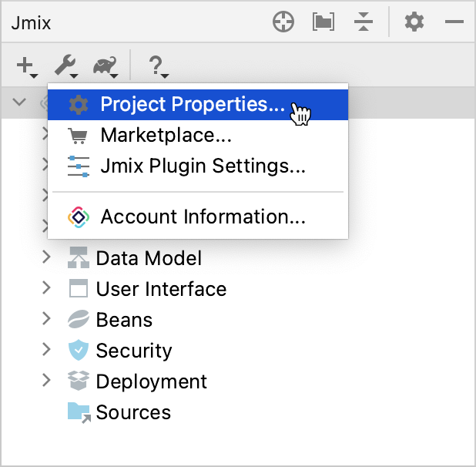Select the Deployment tree item
Viewport: 476px width, 467px height.
151,381
